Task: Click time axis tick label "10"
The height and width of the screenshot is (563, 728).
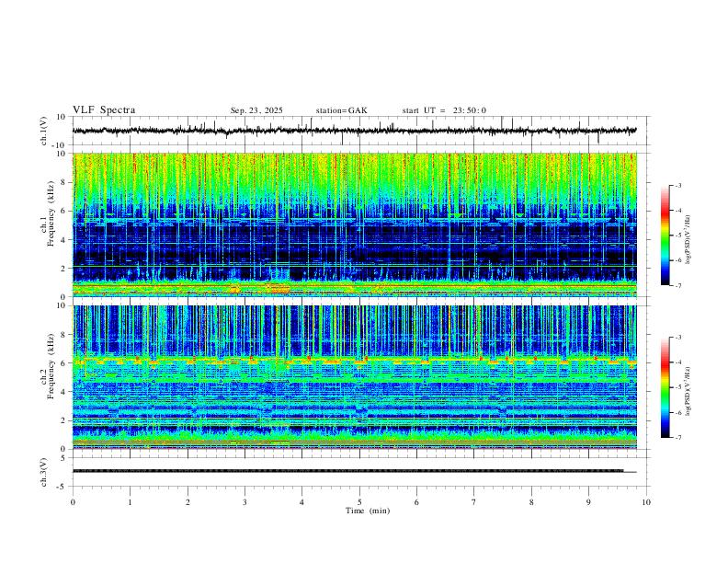Action: pyautogui.click(x=646, y=502)
